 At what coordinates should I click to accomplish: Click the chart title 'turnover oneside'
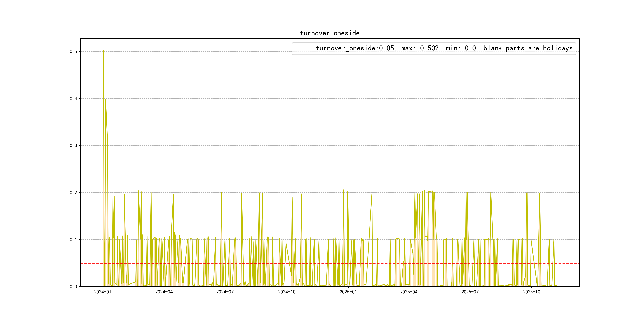point(330,33)
